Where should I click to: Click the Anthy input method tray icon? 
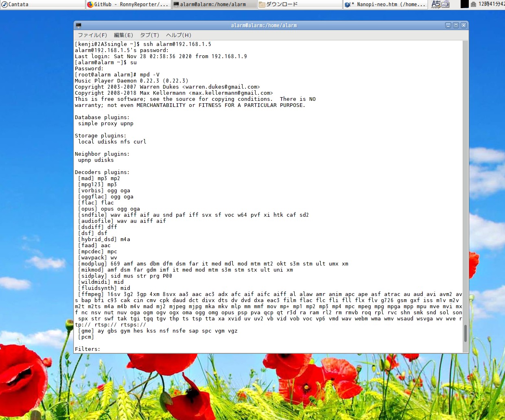point(436,4)
